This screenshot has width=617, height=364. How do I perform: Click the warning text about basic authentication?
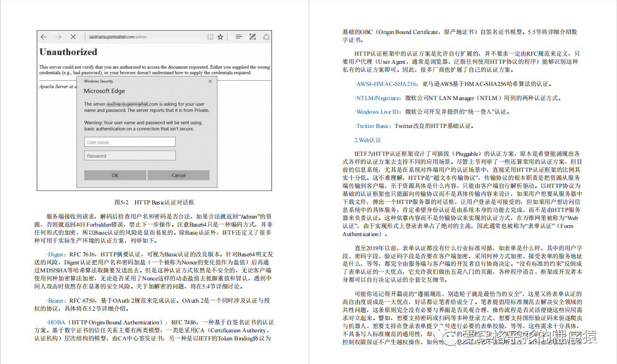tap(143, 126)
